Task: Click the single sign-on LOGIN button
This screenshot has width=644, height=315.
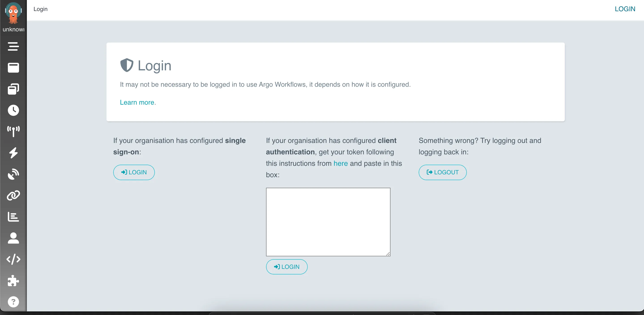Action: 134,172
